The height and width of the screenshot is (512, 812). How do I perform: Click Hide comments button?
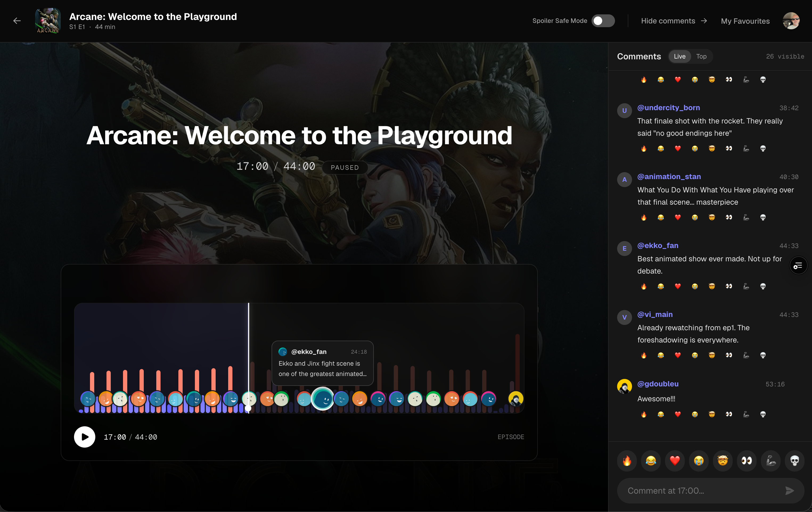[x=674, y=21]
